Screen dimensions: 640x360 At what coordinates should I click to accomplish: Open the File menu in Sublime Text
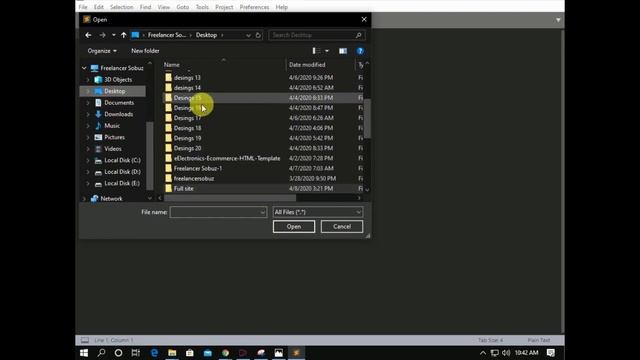point(83,7)
